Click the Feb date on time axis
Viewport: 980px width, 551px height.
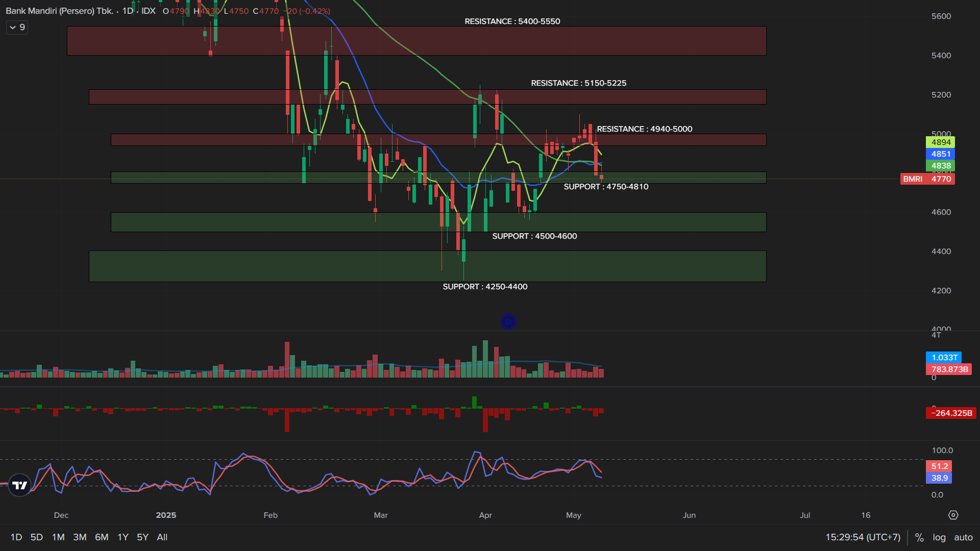[x=271, y=515]
